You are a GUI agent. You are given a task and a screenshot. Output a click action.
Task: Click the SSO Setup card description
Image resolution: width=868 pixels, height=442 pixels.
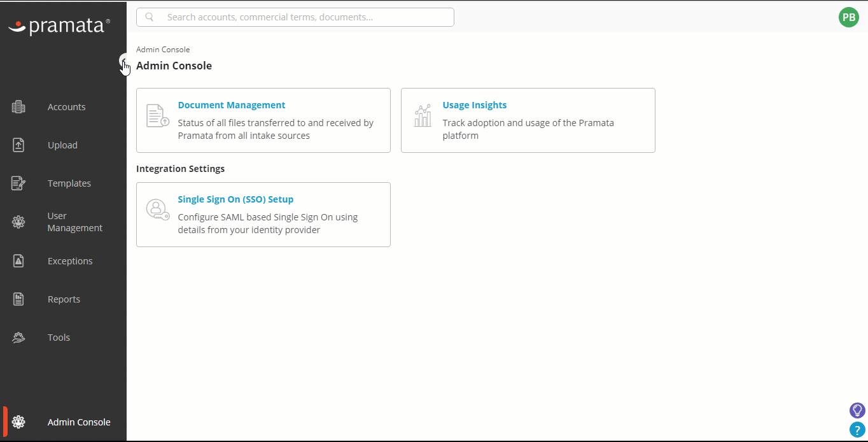point(268,224)
